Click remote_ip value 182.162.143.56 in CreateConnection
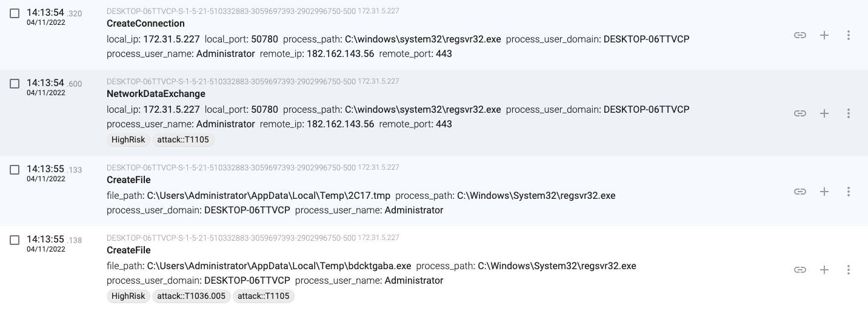The height and width of the screenshot is (311, 868). point(341,54)
